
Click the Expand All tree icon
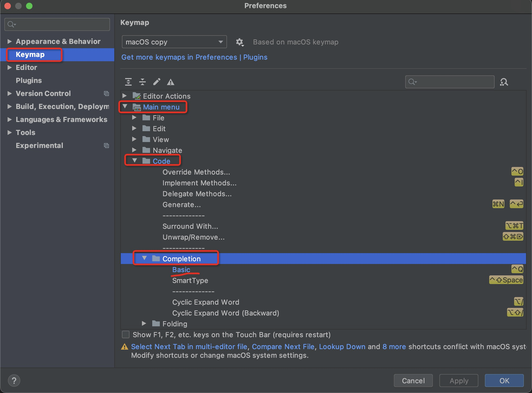(x=128, y=82)
